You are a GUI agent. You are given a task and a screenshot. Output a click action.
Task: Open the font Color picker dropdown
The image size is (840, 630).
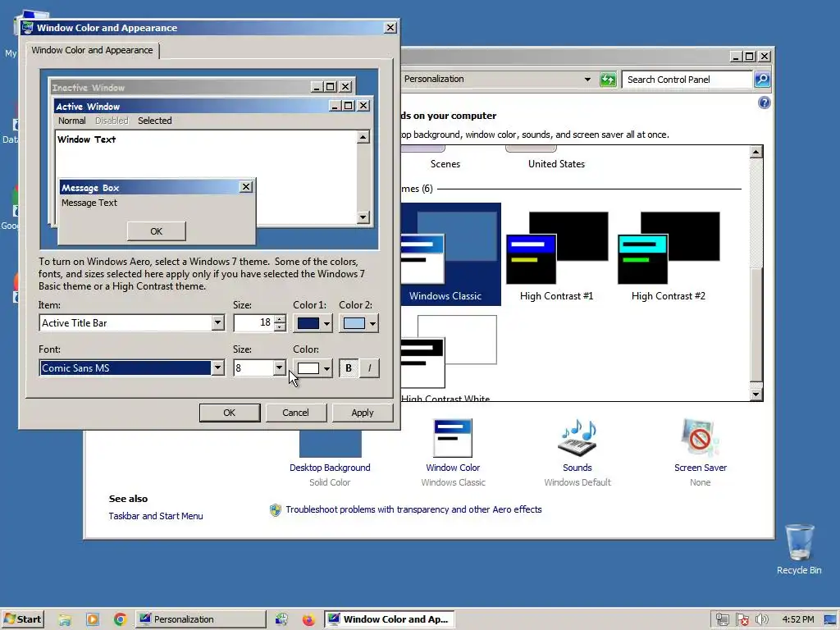pyautogui.click(x=313, y=368)
